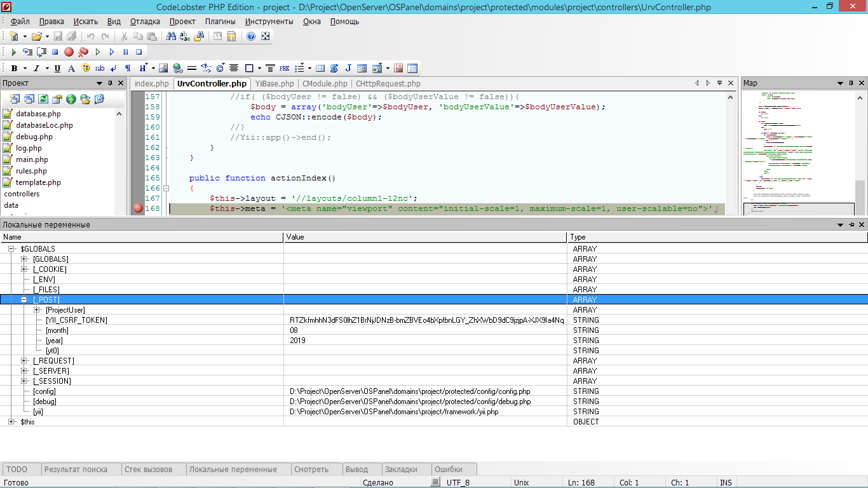The width and height of the screenshot is (868, 488).
Task: Switch to the YiiBase.php tab
Action: click(274, 83)
